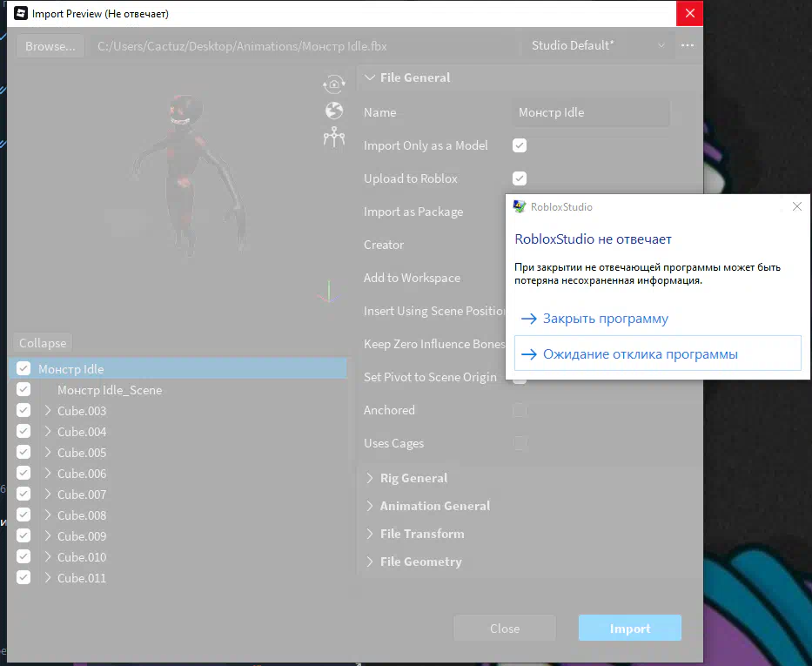Toggle the Uses Cages checkbox
Viewport: 812px width, 666px height.
(x=520, y=443)
